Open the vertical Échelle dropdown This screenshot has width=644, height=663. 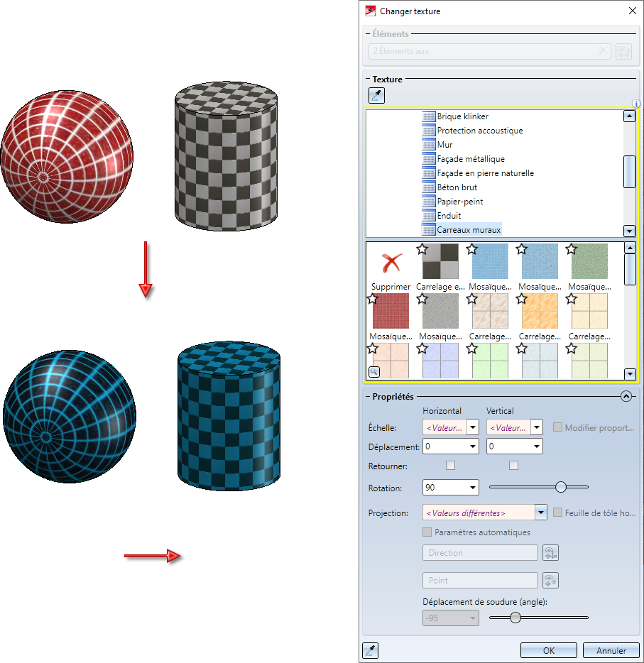(x=537, y=427)
